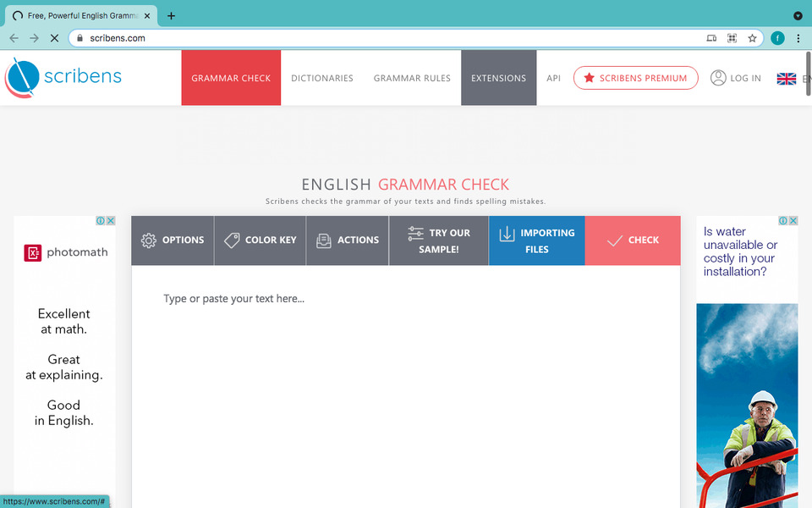Click the Importing Files download icon
This screenshot has height=508, width=812.
[507, 233]
